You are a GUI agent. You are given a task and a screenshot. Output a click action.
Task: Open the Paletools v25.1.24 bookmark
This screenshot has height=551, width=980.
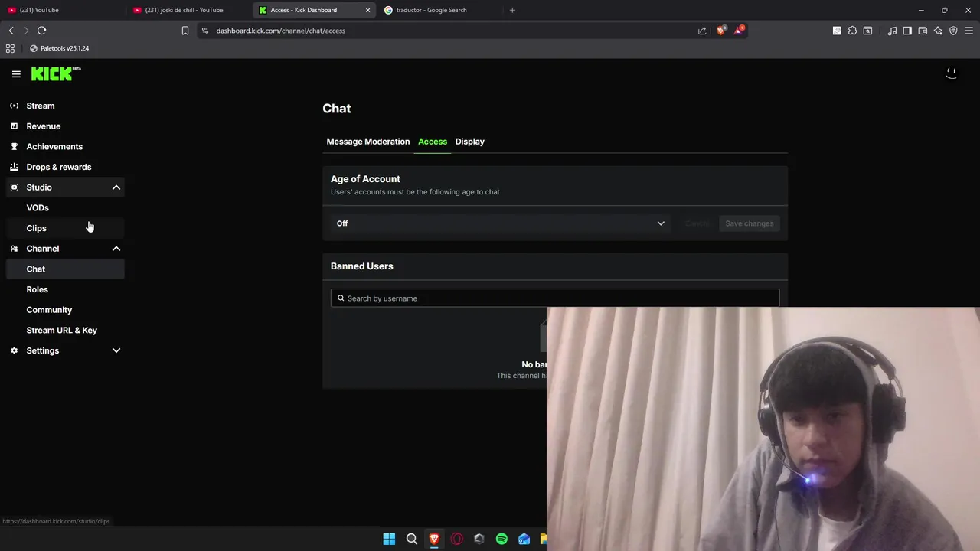tap(59, 48)
